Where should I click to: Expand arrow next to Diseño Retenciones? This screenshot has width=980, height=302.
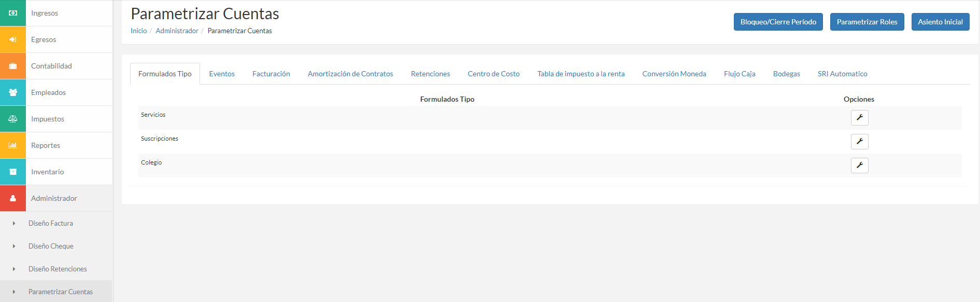(14, 269)
